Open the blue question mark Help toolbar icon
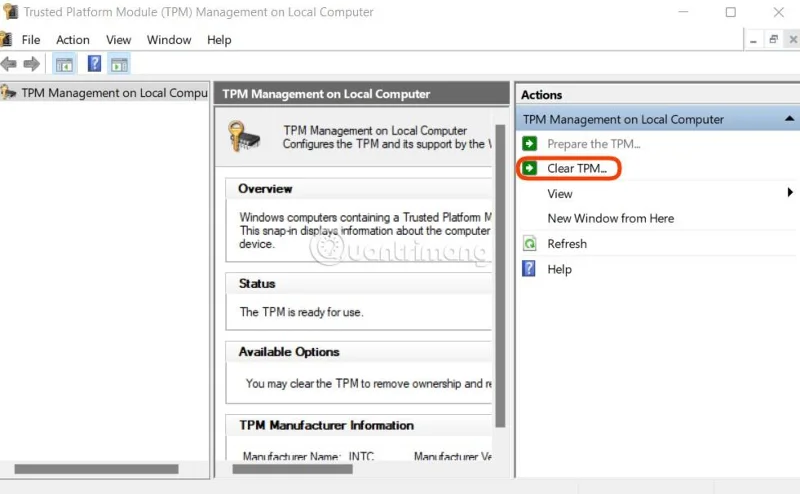Image resolution: width=800 pixels, height=494 pixels. 94,64
